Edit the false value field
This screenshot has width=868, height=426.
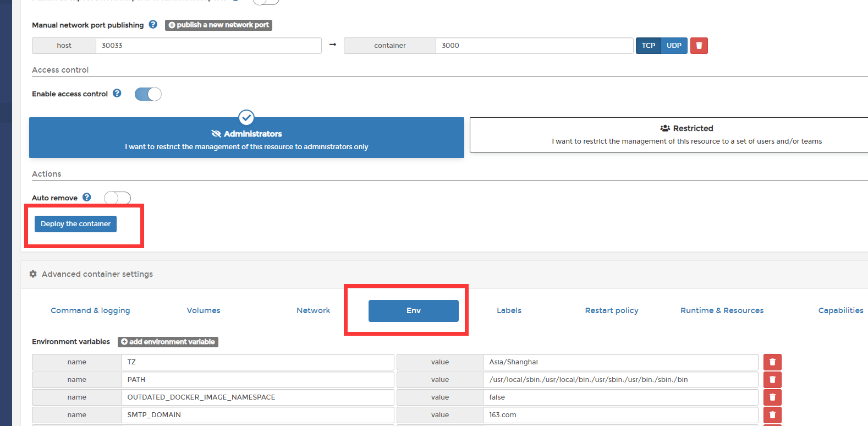620,397
